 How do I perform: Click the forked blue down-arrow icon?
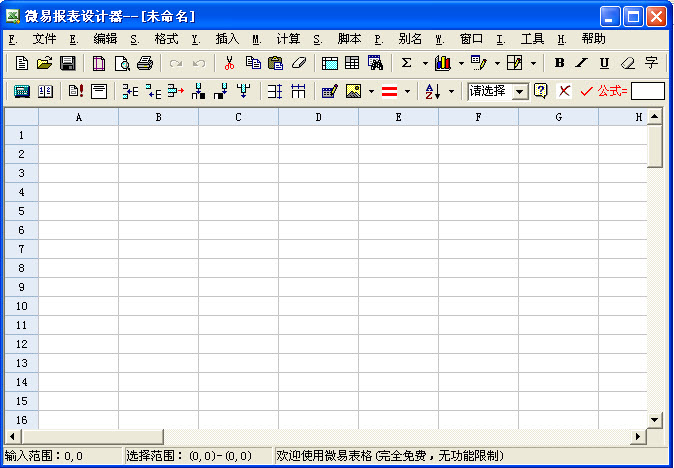244,91
